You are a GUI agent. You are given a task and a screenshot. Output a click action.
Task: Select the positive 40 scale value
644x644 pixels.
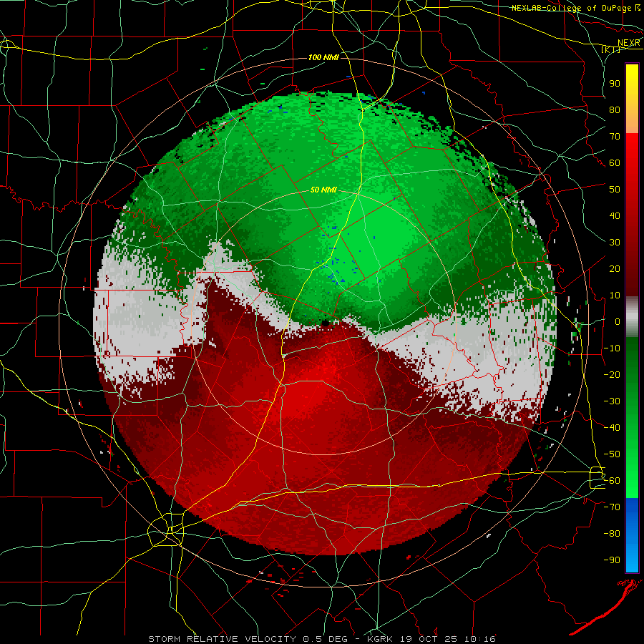point(615,215)
